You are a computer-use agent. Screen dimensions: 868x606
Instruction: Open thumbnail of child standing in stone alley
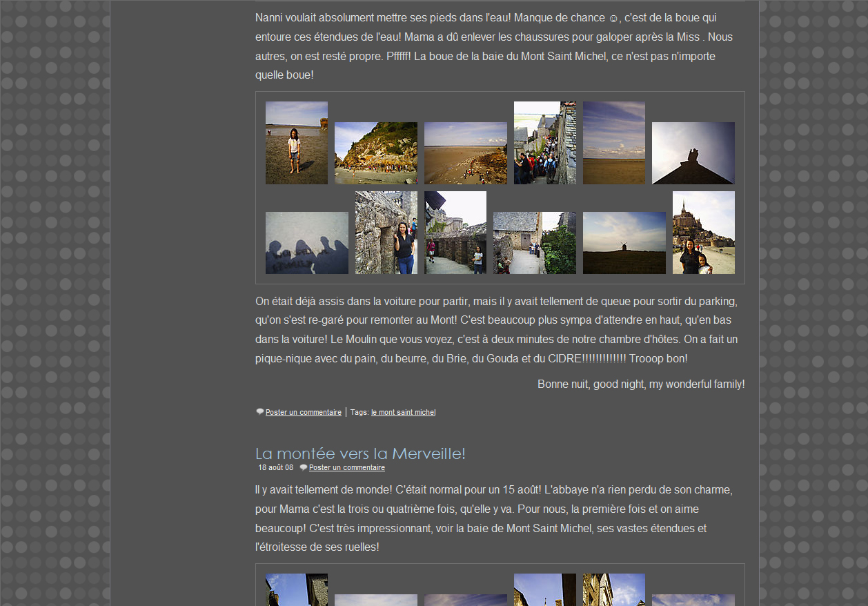point(455,233)
